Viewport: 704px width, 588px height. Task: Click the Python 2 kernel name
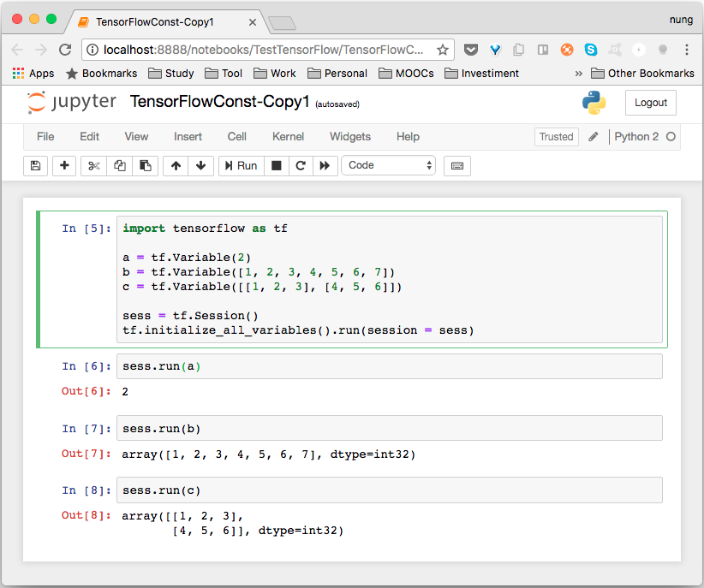click(x=636, y=137)
